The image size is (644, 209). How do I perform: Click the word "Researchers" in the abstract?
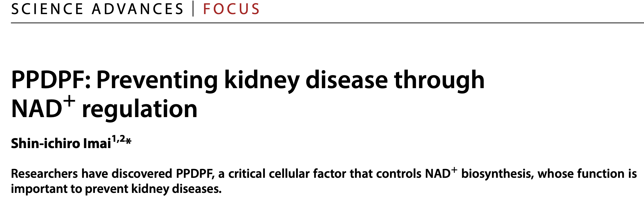[x=45, y=174]
